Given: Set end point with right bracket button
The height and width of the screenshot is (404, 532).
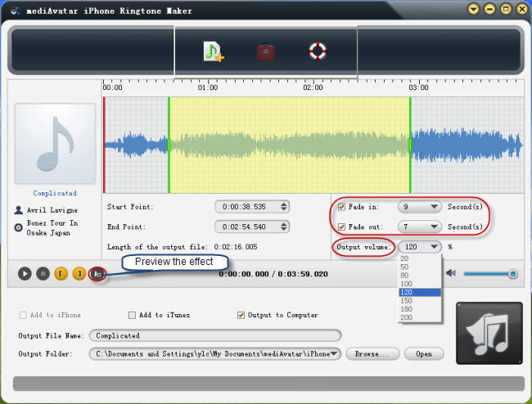Looking at the screenshot, I should (79, 273).
